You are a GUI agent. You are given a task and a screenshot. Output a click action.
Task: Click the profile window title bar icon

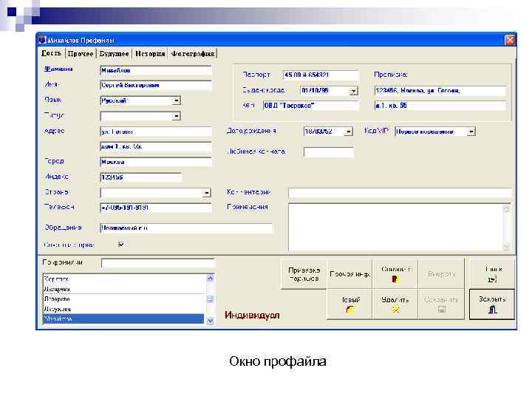tap(41, 40)
